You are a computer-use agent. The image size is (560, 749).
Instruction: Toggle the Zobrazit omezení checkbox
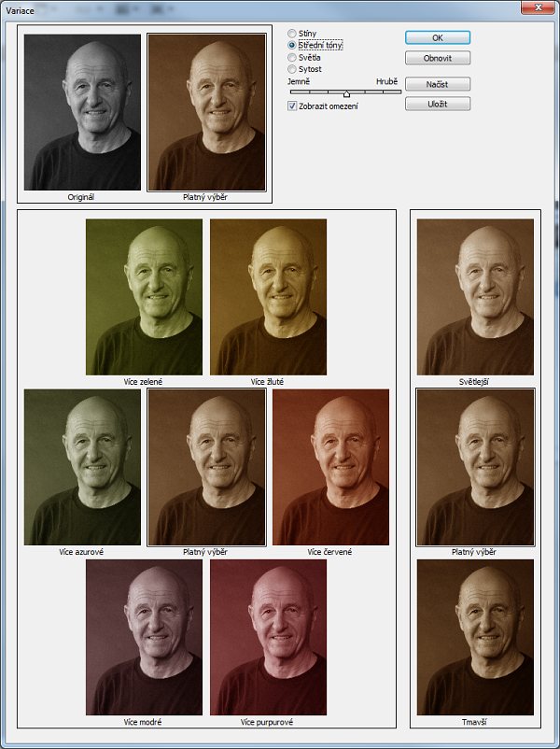click(293, 106)
